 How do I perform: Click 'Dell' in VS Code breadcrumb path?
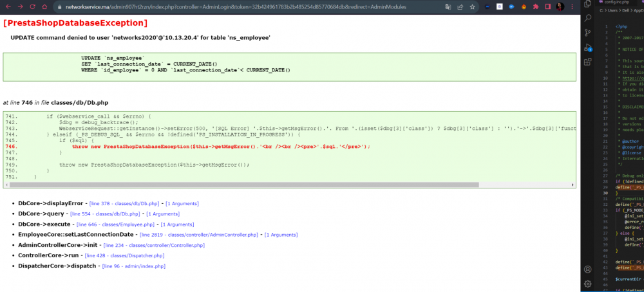click(x=627, y=11)
